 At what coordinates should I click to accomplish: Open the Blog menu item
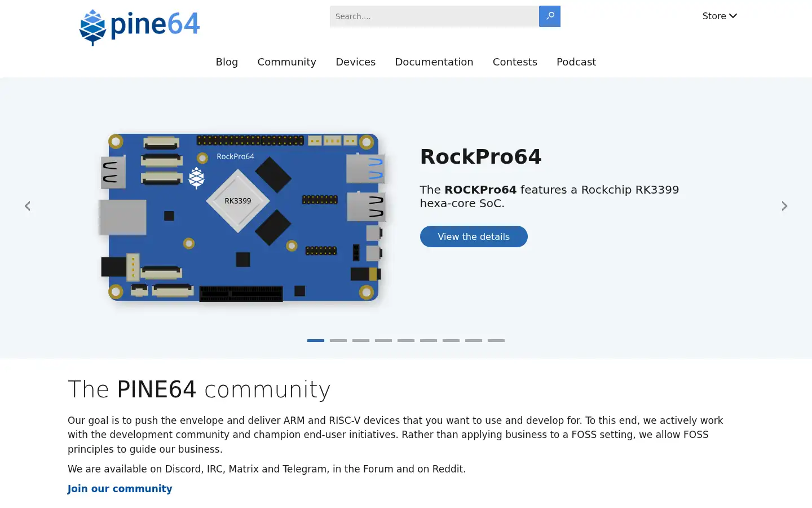click(x=227, y=62)
